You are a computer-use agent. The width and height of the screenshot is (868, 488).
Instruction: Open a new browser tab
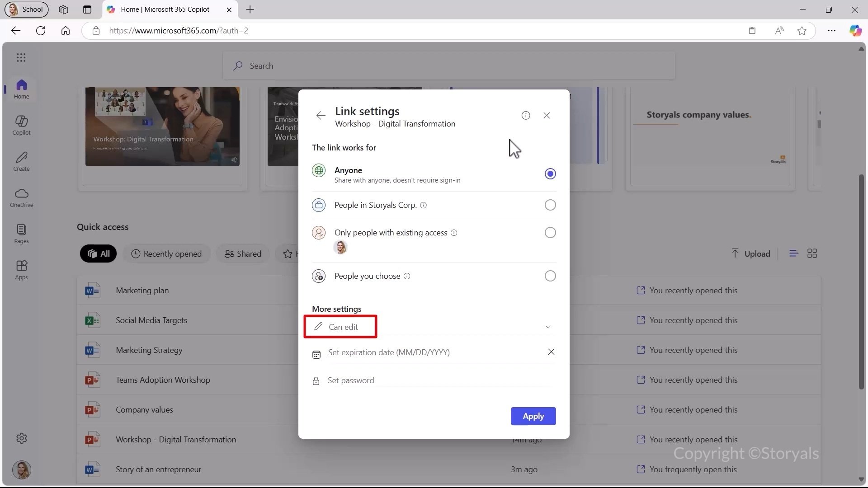(250, 9)
